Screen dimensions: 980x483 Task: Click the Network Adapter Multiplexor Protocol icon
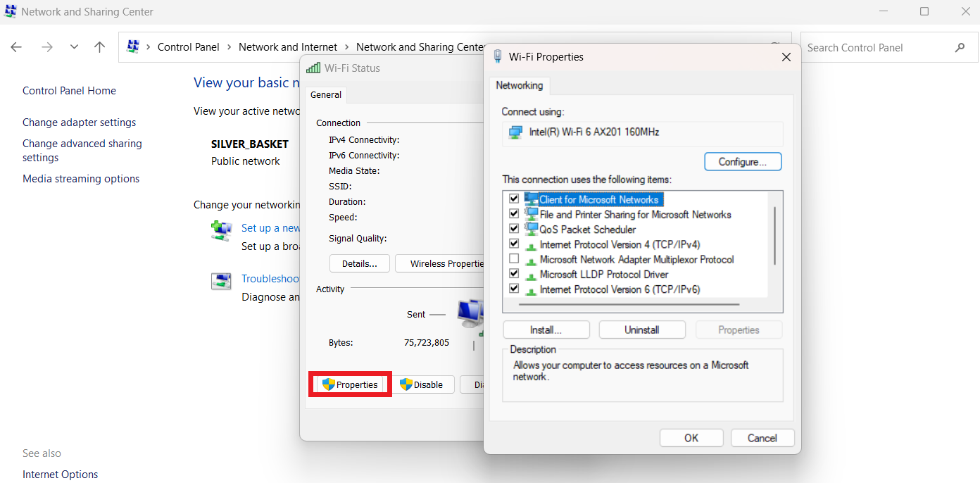pyautogui.click(x=532, y=260)
